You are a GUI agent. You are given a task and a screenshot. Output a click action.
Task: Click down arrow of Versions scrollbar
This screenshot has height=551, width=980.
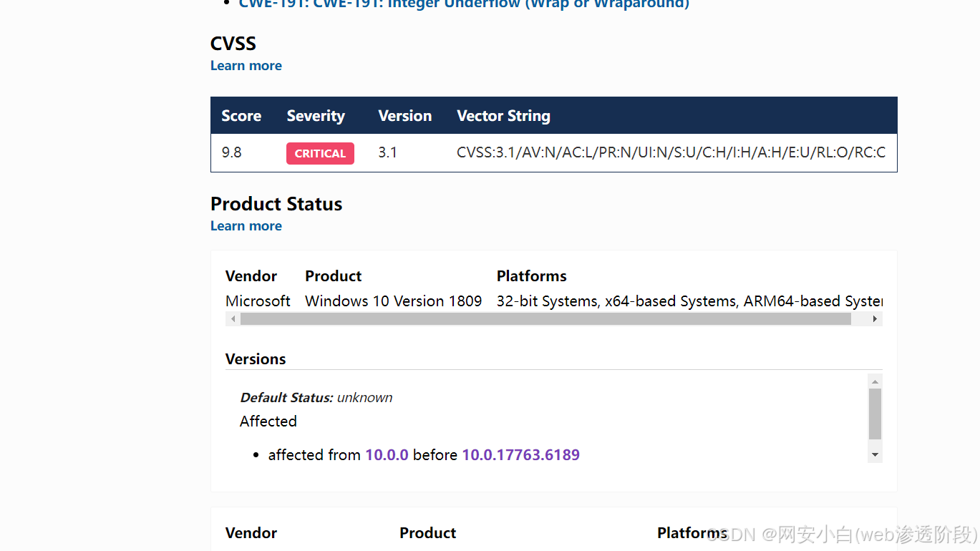tap(875, 455)
